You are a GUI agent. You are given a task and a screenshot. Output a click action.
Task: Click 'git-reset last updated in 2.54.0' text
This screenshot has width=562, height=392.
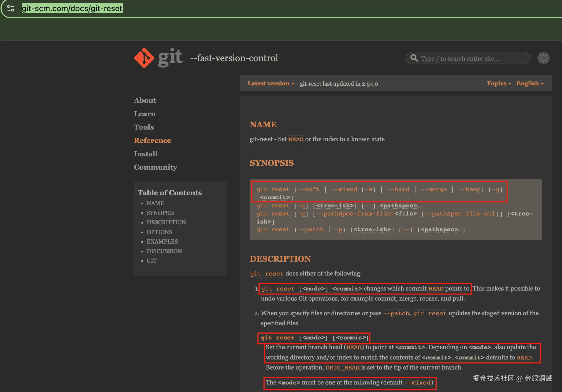339,84
